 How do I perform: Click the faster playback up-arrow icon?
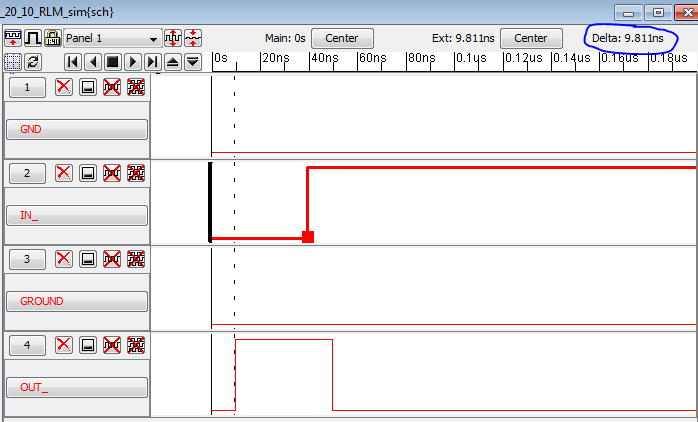coord(173,62)
